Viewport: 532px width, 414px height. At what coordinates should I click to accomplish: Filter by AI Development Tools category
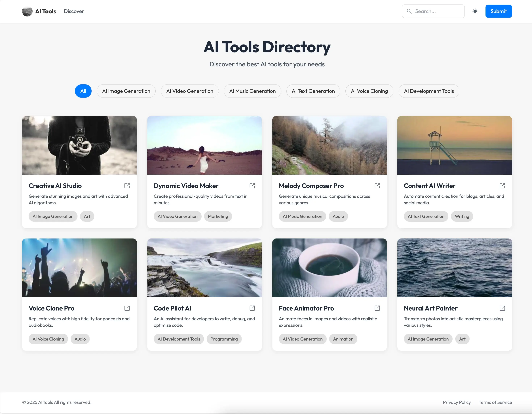pyautogui.click(x=429, y=91)
